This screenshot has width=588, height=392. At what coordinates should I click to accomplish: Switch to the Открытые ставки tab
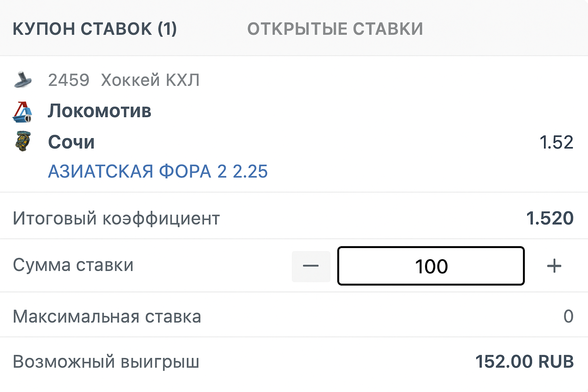coord(335,29)
